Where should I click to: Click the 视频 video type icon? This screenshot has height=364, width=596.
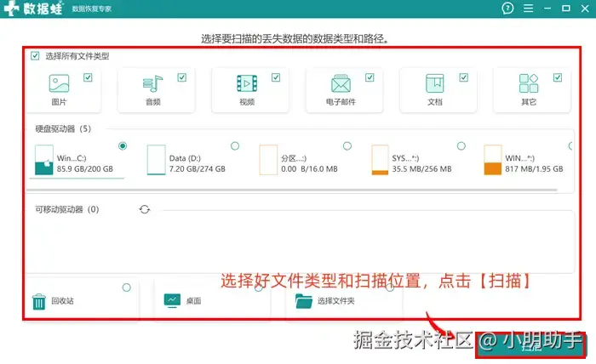247,83
